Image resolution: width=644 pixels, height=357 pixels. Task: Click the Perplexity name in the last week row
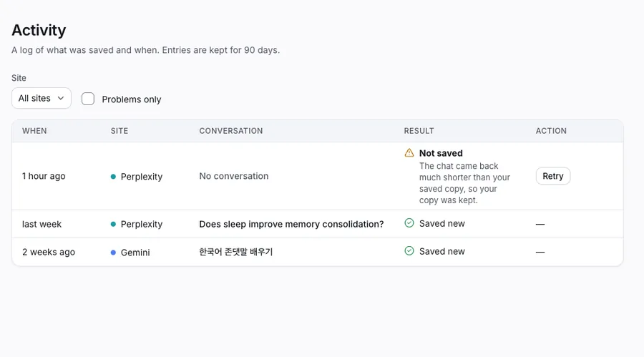point(142,225)
